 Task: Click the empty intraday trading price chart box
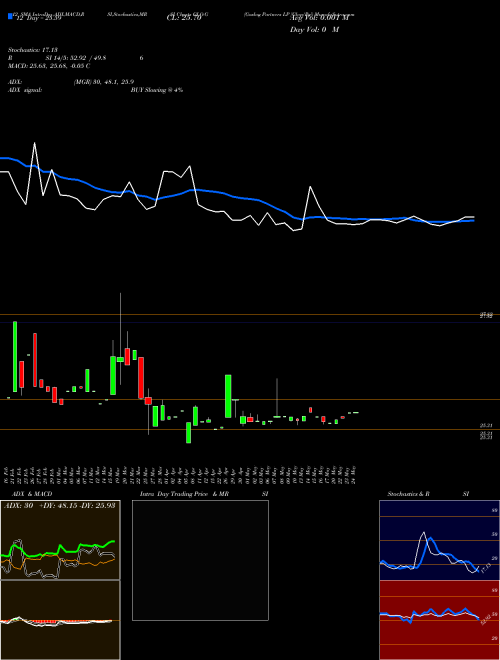point(200,560)
